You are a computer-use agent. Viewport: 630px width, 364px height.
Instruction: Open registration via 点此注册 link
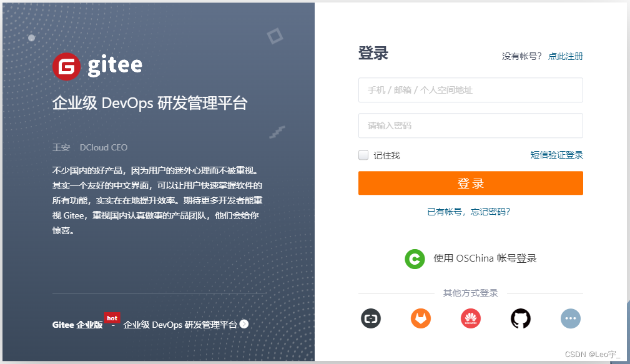[x=566, y=56]
